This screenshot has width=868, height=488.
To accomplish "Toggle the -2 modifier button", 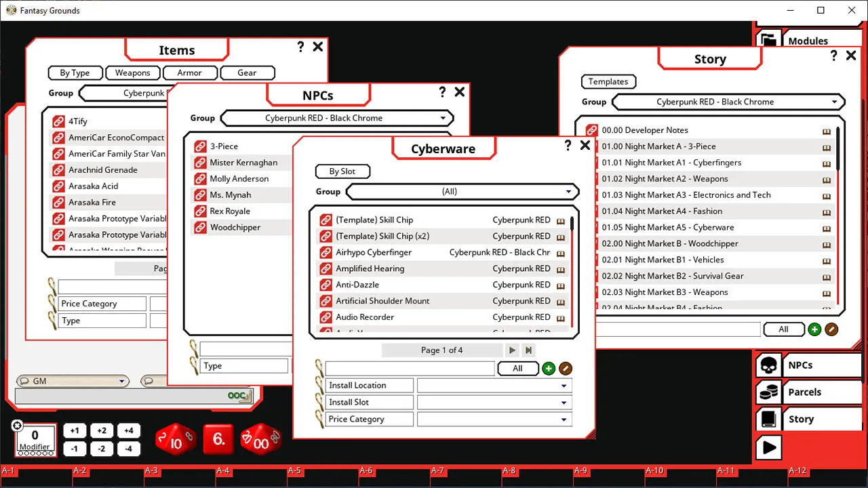I will (102, 449).
